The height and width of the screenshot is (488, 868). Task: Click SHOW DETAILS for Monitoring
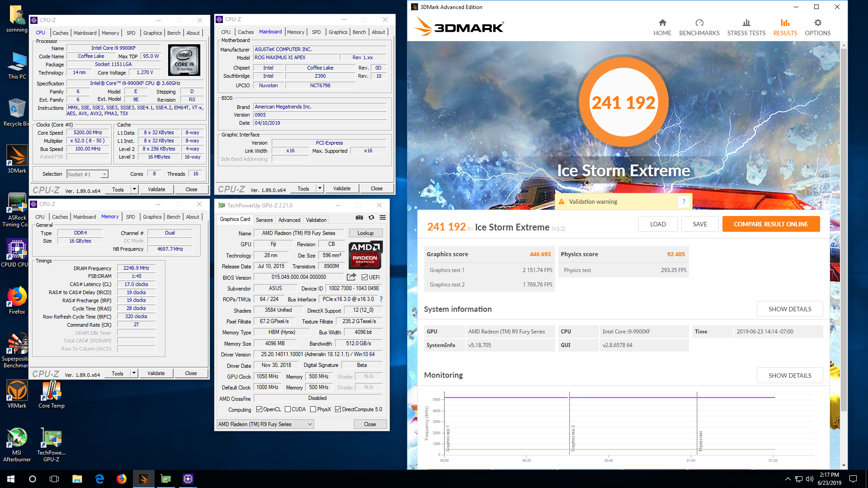[790, 375]
